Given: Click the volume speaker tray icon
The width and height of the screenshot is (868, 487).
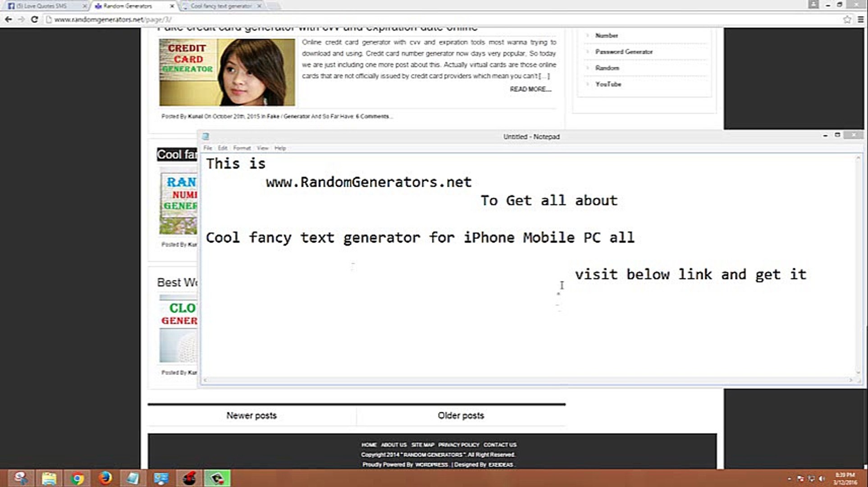Looking at the screenshot, I should [822, 478].
